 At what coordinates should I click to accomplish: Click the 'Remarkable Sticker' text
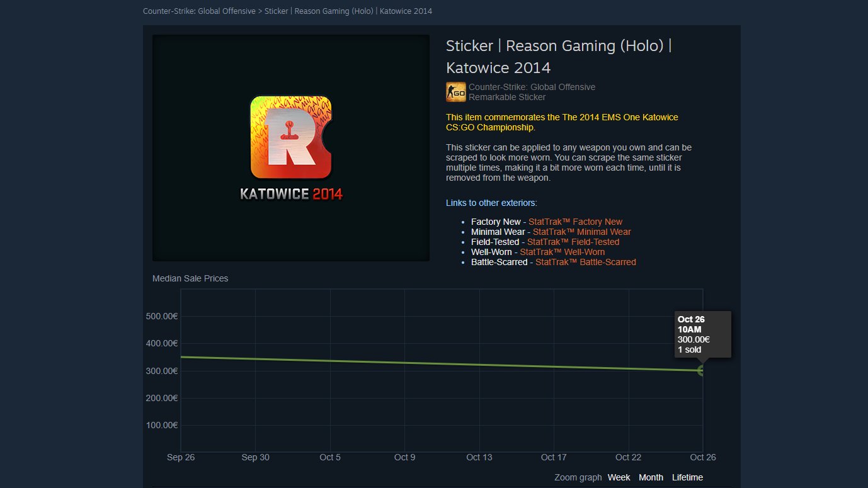[x=507, y=97]
